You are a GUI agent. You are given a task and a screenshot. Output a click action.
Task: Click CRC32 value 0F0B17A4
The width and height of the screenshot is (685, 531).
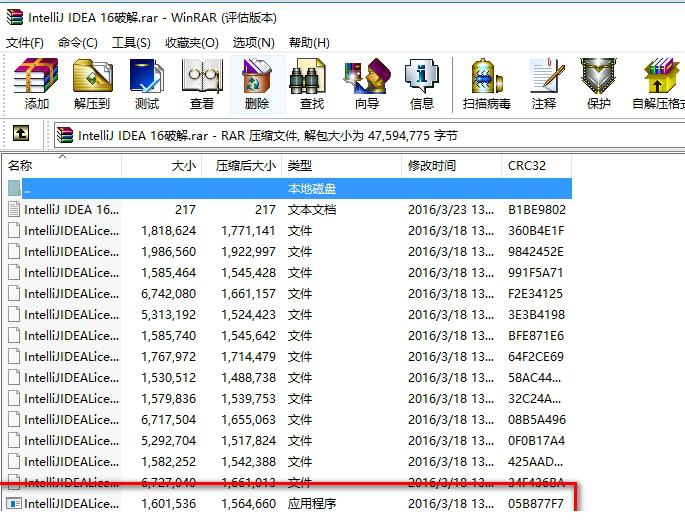(x=536, y=441)
